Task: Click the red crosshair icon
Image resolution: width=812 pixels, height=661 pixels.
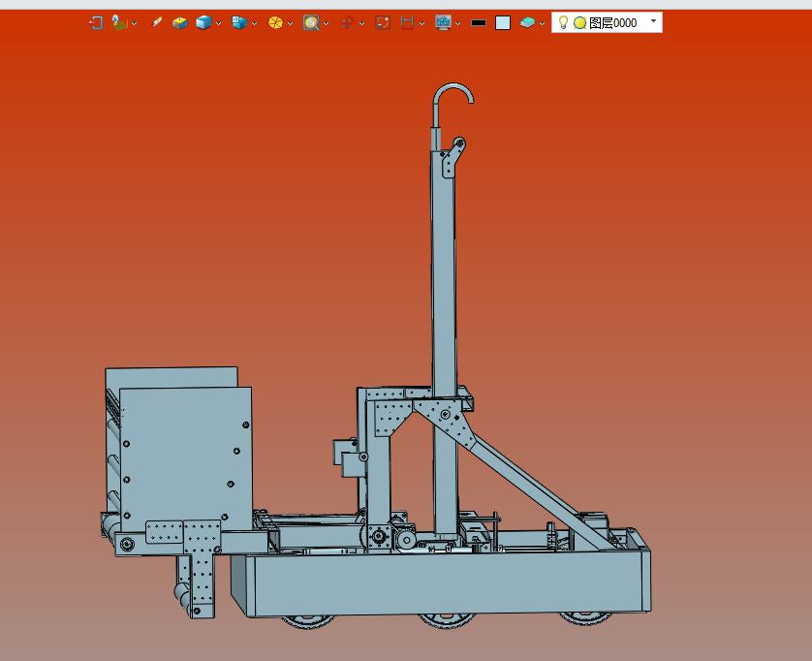Action: (x=347, y=23)
